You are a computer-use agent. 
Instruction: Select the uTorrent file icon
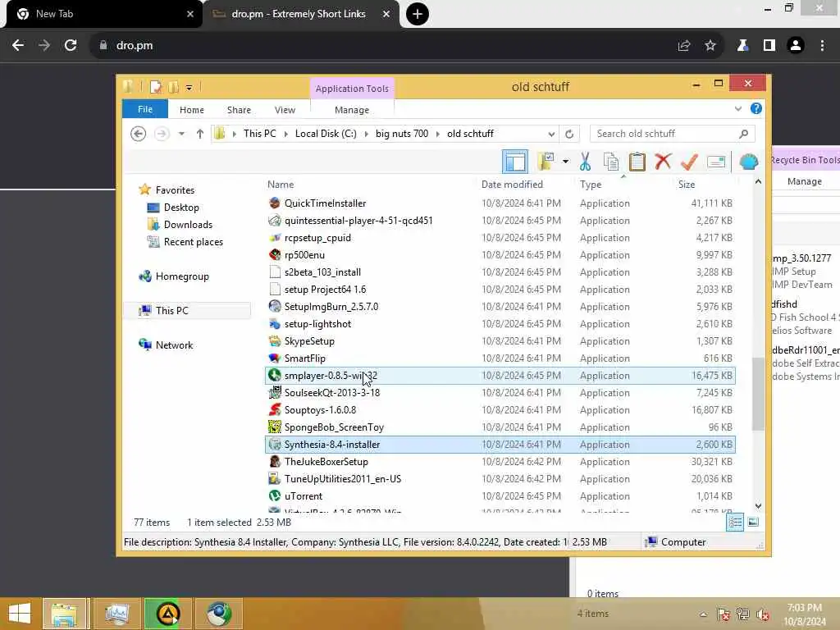pyautogui.click(x=275, y=496)
